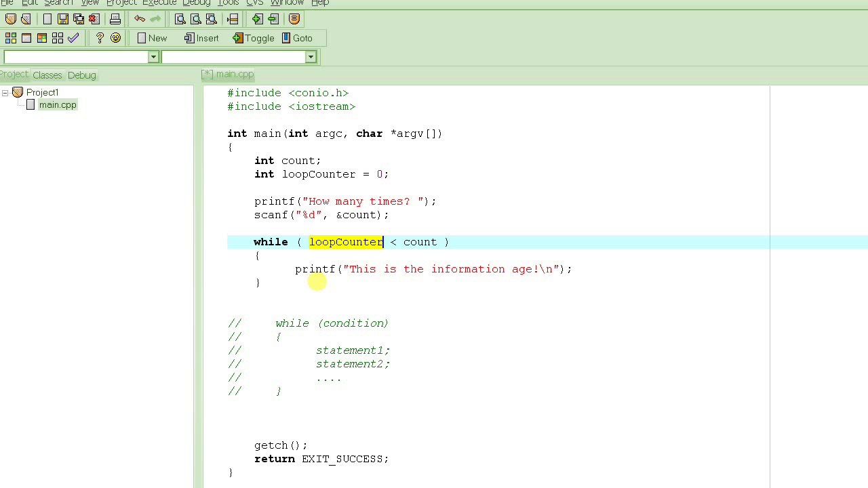Click the scanf("%d", &count) line

(321, 215)
